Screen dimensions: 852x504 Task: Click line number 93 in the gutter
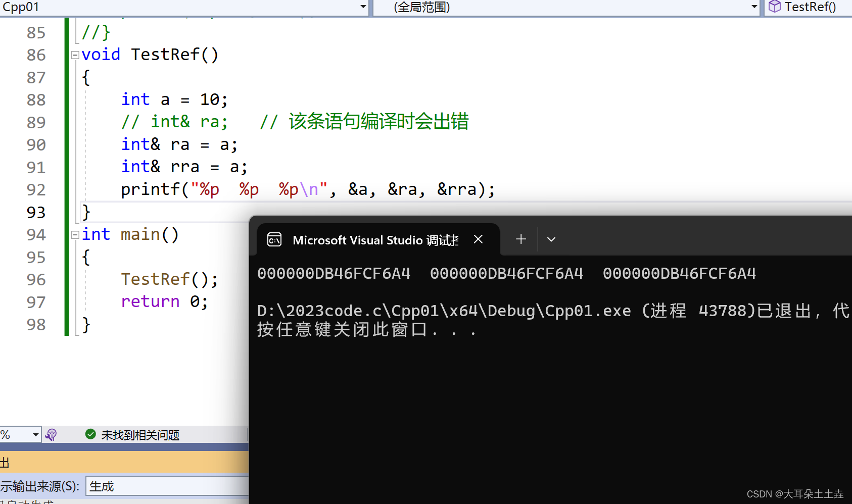pos(36,213)
